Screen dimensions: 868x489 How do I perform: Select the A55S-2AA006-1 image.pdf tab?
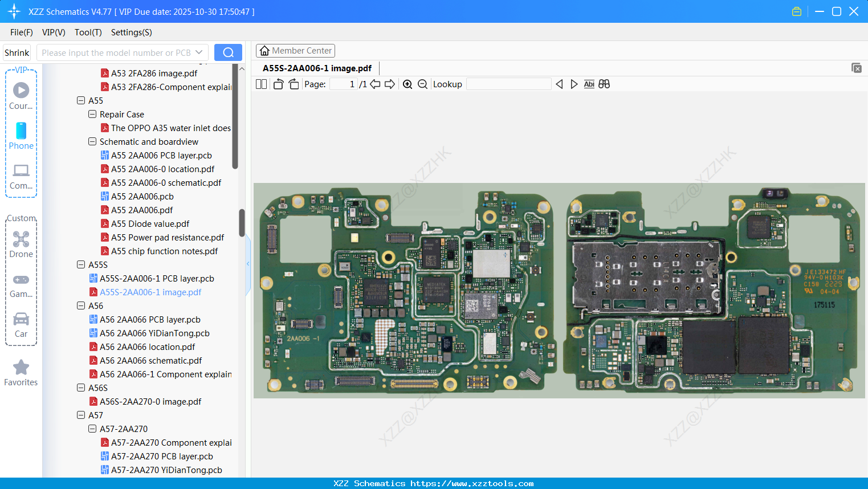click(317, 68)
